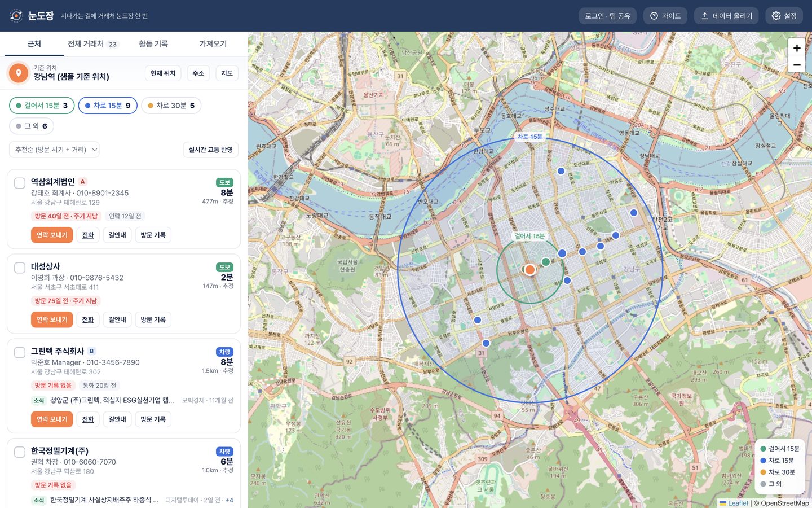Switch to the 가져오기 tab
Image resolution: width=812 pixels, height=508 pixels.
point(213,43)
